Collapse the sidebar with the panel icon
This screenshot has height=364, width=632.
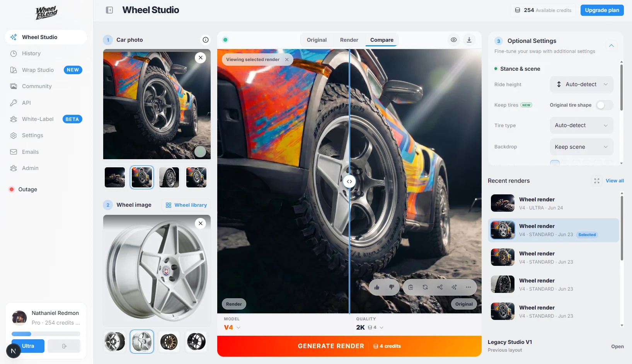coord(109,10)
